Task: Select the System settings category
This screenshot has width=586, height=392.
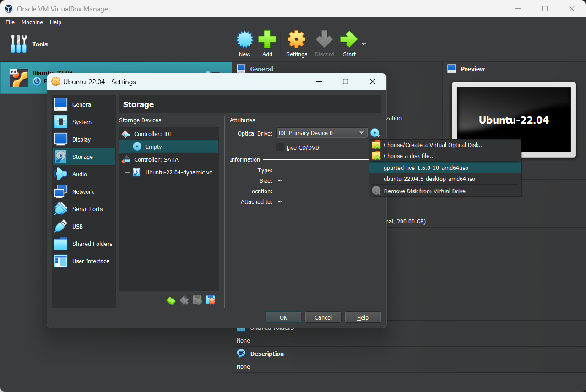Action: [x=84, y=122]
